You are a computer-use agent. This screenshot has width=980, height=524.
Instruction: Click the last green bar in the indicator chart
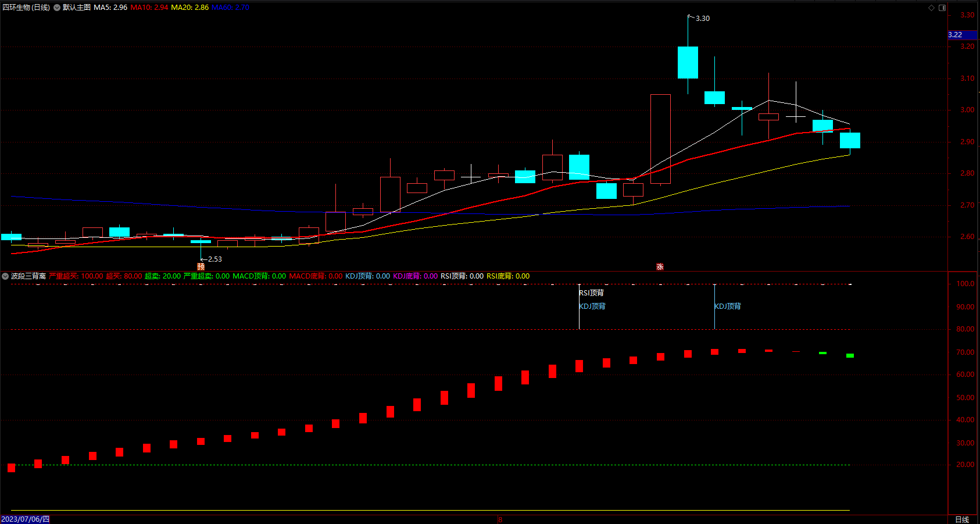[850, 355]
